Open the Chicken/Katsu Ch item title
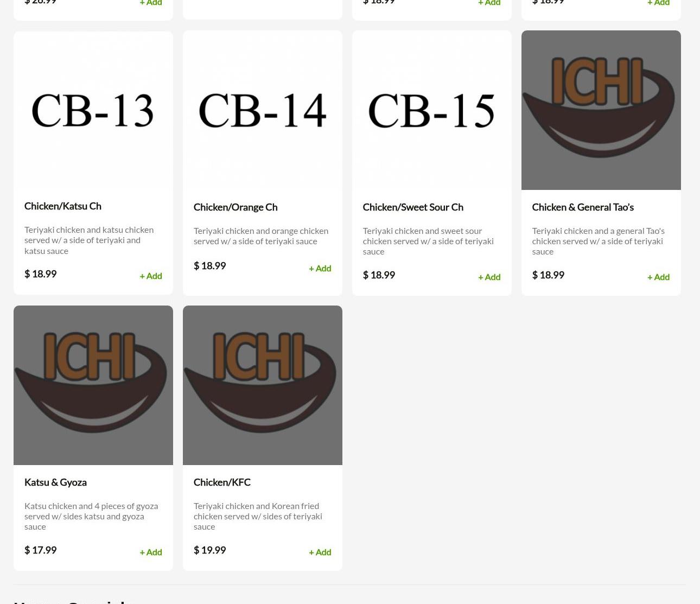Image resolution: width=700 pixels, height=604 pixels. 63,206
